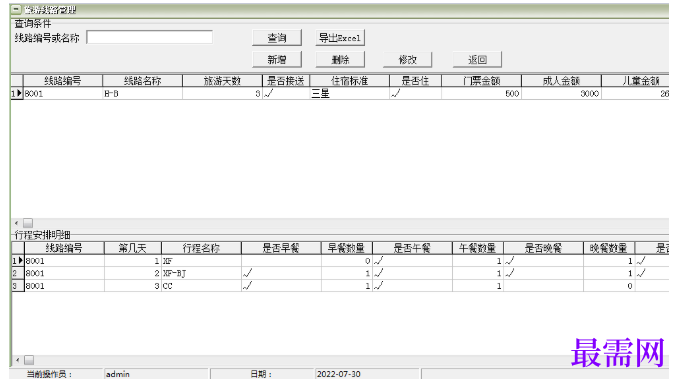Click 晚餐数量 column header
This screenshot has width=683, height=384.
click(609, 248)
